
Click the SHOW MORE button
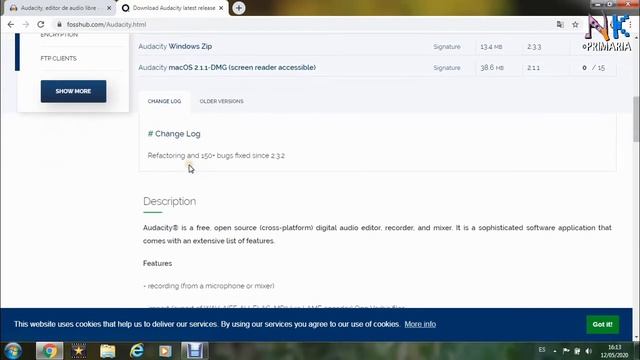pos(73,91)
